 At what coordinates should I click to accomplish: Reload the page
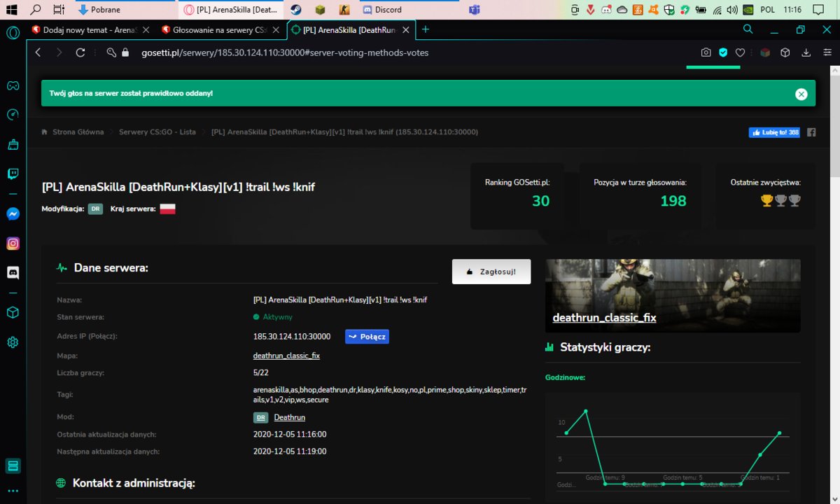80,52
